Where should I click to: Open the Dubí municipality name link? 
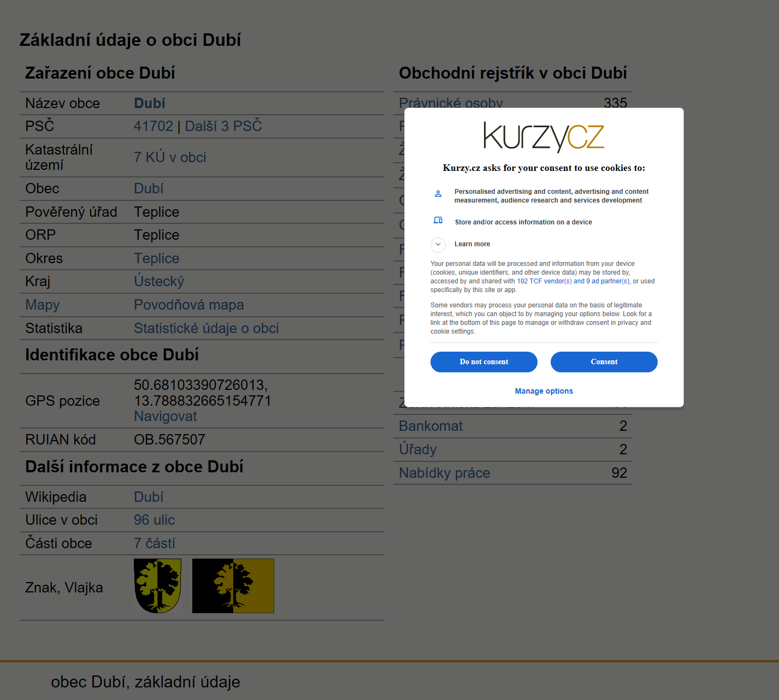click(150, 103)
